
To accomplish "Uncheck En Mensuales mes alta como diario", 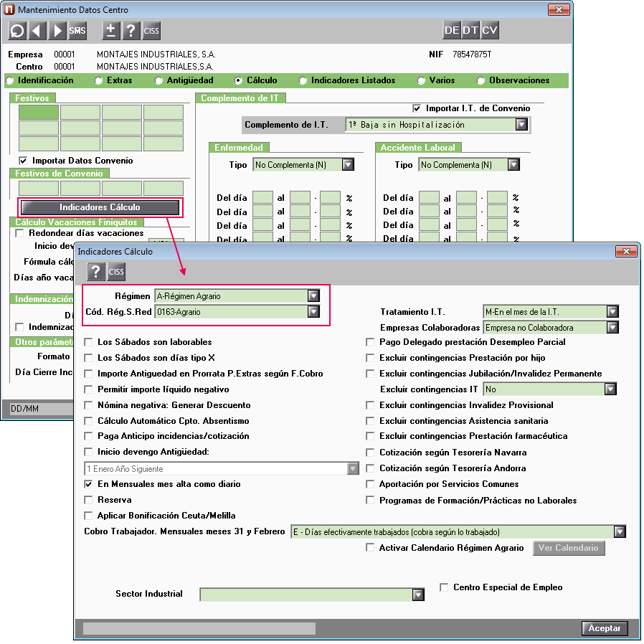I will pyautogui.click(x=88, y=484).
